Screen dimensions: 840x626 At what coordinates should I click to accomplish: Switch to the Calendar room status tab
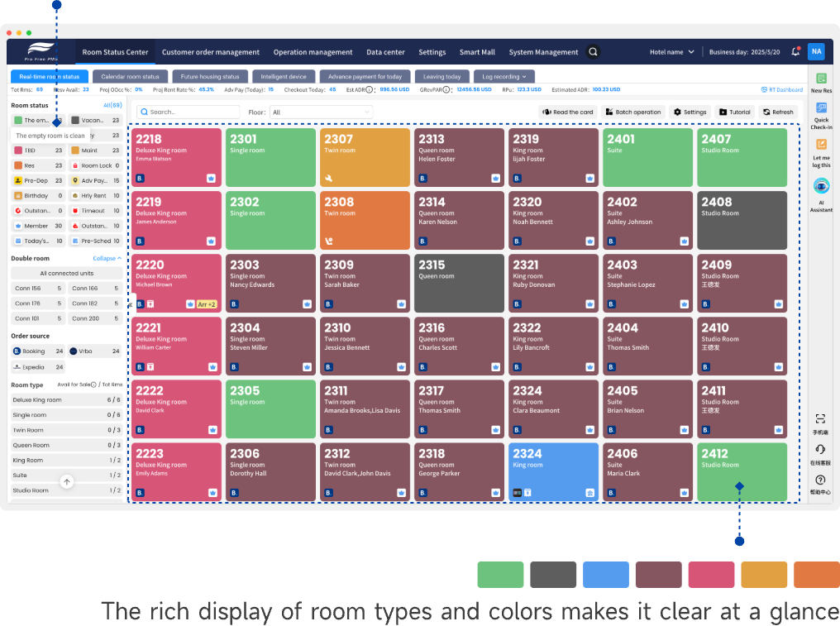pos(130,76)
